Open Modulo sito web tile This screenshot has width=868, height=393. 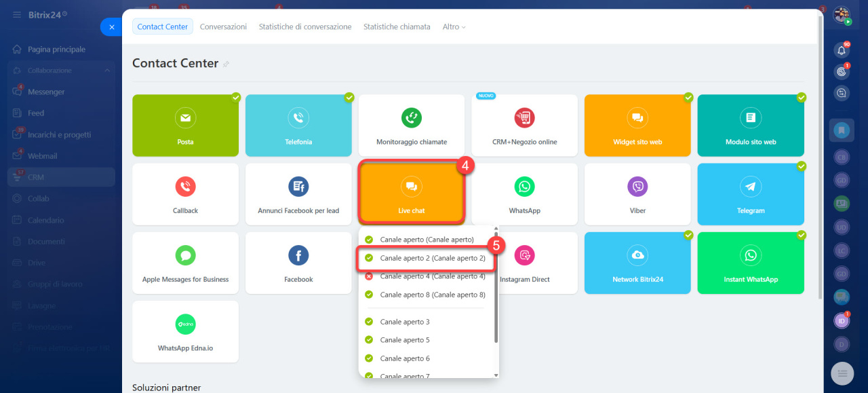point(751,126)
